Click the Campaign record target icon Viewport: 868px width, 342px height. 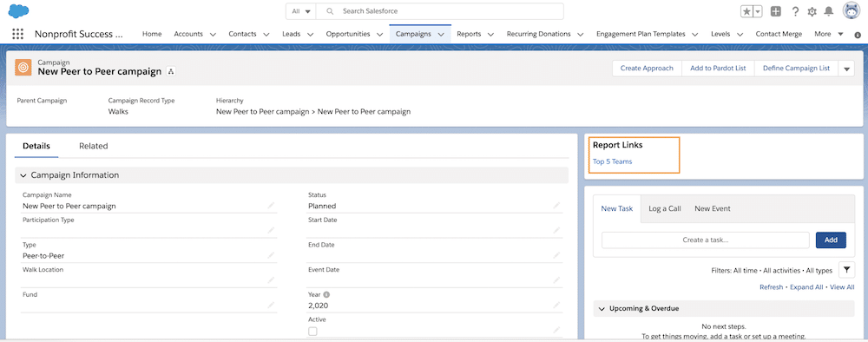tap(23, 68)
